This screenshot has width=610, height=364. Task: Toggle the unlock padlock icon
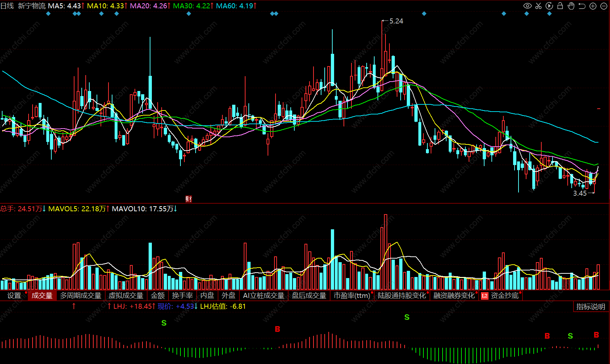pos(560,6)
